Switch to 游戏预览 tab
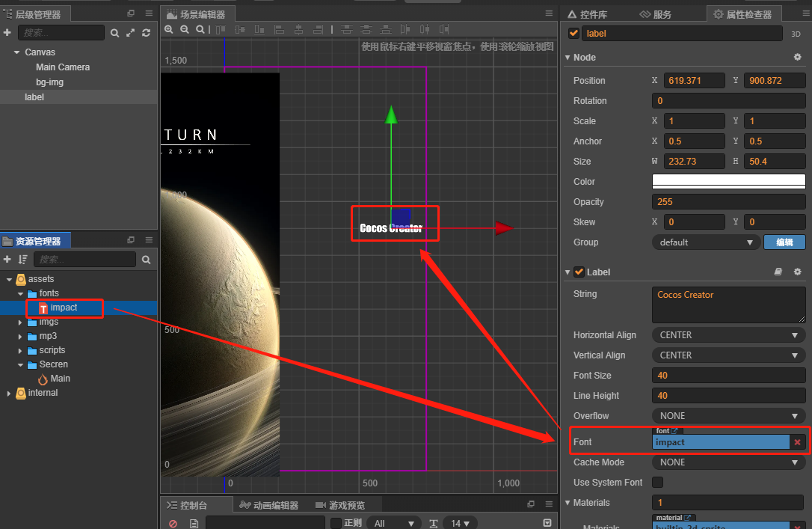812x529 pixels. point(340,505)
